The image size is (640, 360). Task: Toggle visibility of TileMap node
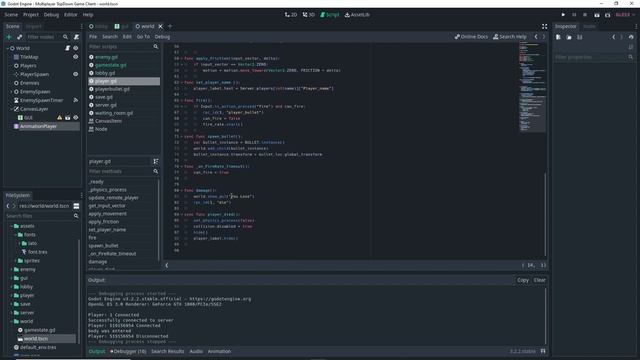click(x=76, y=57)
